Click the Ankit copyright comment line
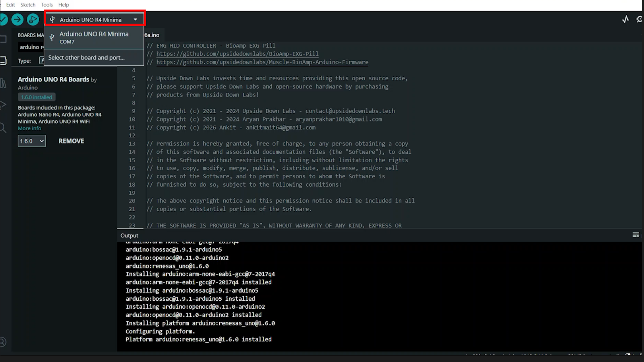Viewport: 644px width, 362px height. click(231, 128)
